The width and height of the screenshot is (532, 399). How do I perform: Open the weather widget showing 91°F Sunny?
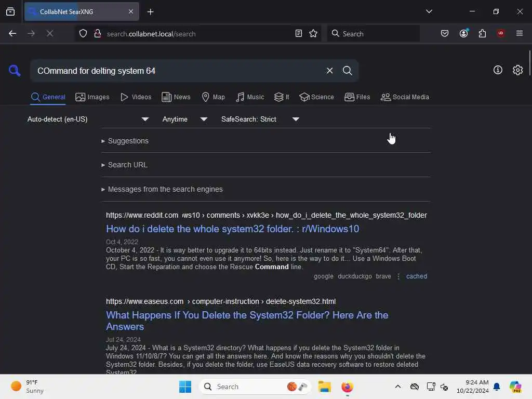click(28, 387)
